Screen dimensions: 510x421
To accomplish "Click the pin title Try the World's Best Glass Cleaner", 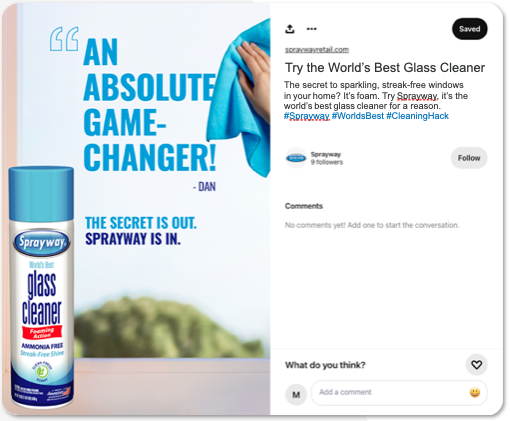I will click(385, 68).
